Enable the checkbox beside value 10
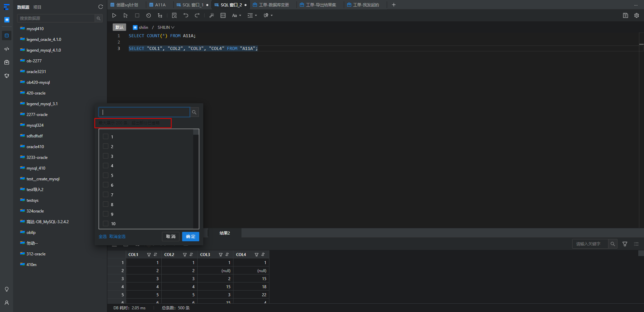The height and width of the screenshot is (312, 644). (105, 224)
